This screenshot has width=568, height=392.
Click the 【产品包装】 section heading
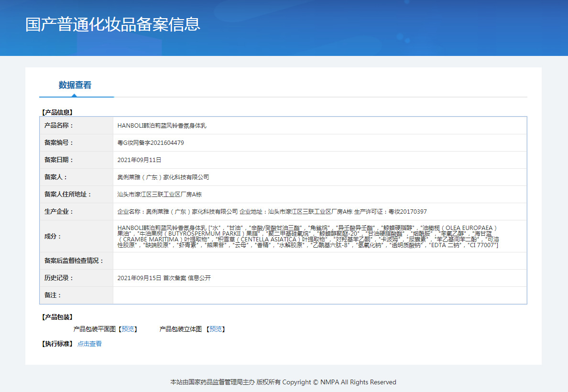[57, 317]
